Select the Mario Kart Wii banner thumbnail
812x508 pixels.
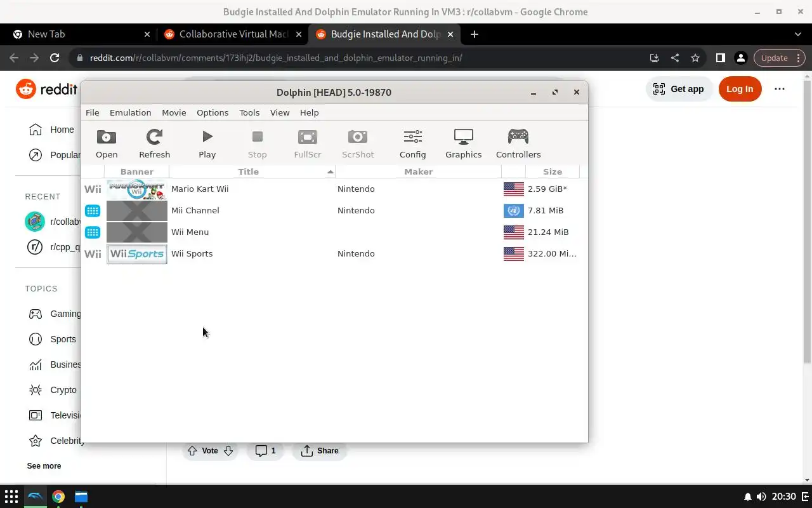point(137,189)
